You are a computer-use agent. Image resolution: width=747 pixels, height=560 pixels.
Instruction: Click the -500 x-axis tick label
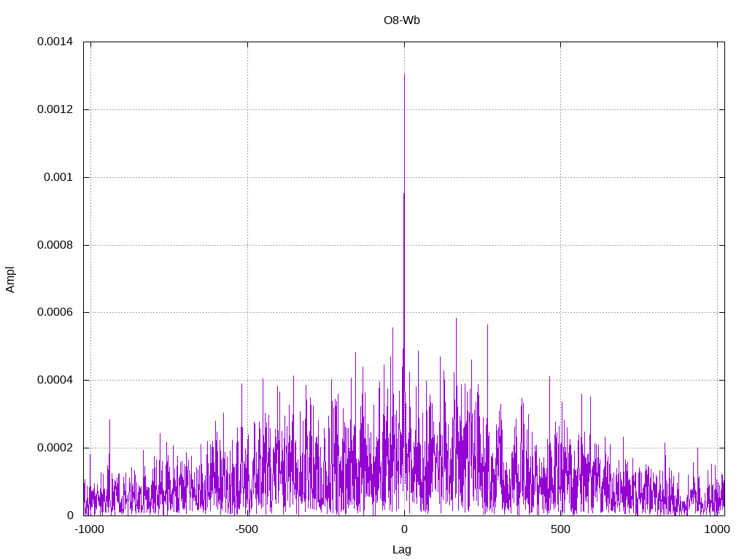click(247, 529)
